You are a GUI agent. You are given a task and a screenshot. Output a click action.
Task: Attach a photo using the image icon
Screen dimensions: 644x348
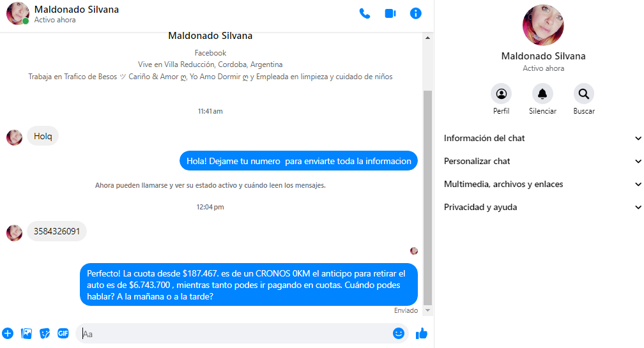(27, 333)
